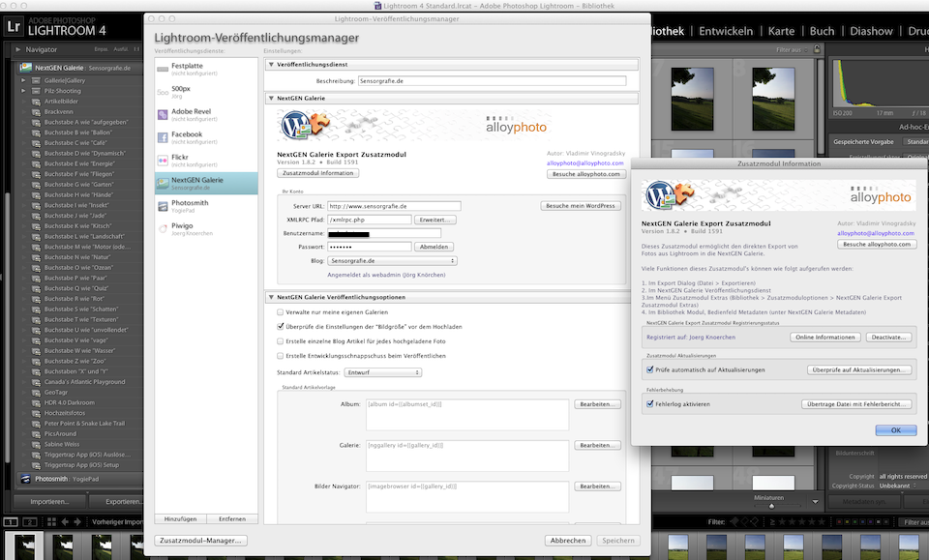The height and width of the screenshot is (560, 929).
Task: Select the Festplatte publish service icon
Action: [x=163, y=70]
